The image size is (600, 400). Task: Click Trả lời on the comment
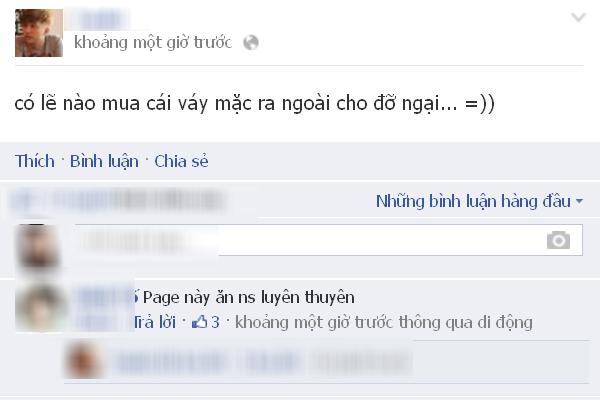click(x=155, y=322)
